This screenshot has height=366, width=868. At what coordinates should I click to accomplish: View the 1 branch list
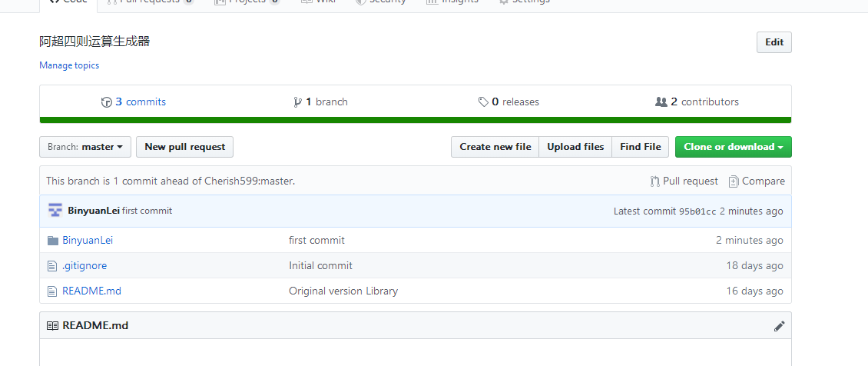320,102
